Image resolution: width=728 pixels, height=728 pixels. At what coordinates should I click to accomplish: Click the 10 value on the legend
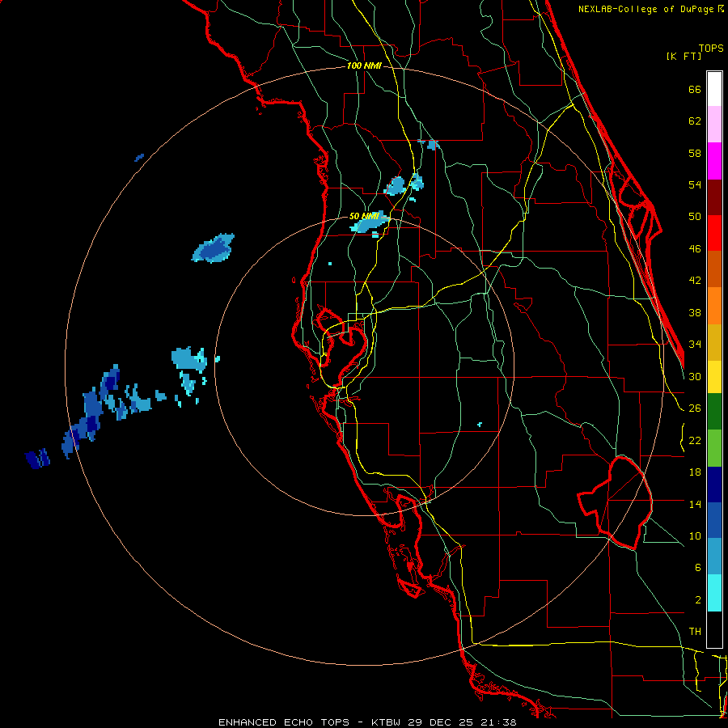tap(695, 535)
